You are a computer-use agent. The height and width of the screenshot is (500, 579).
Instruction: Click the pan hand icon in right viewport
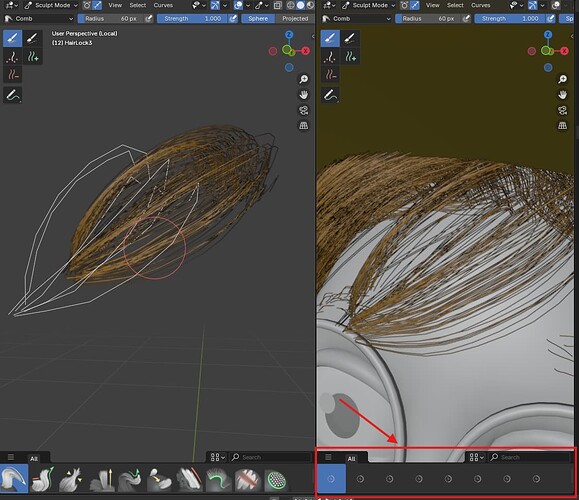point(562,95)
